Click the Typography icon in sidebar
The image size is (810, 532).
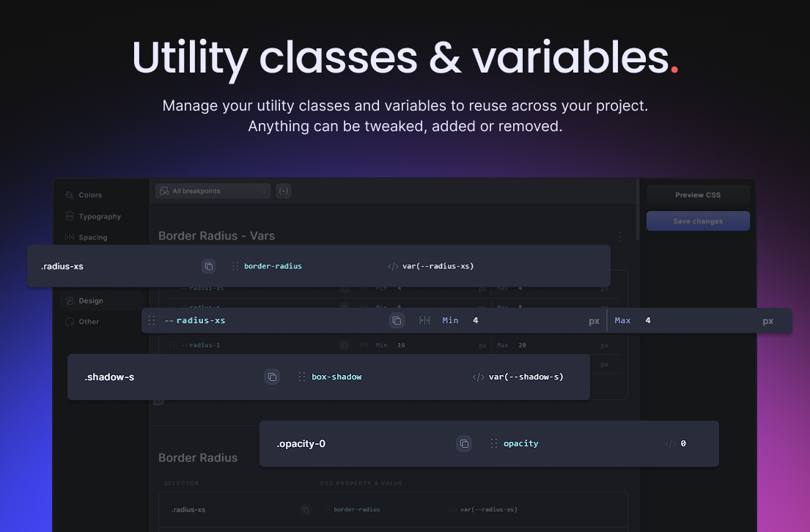(x=70, y=216)
